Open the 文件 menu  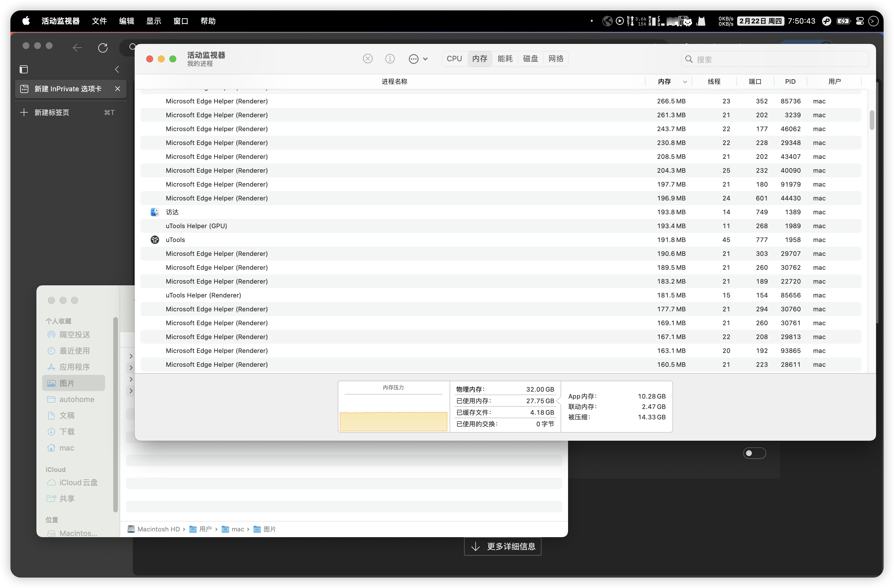point(99,21)
